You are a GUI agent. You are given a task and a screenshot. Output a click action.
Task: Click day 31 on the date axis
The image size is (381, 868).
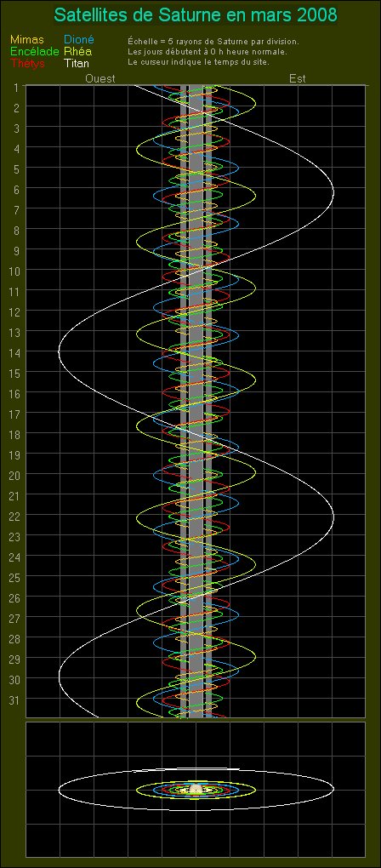pos(15,700)
